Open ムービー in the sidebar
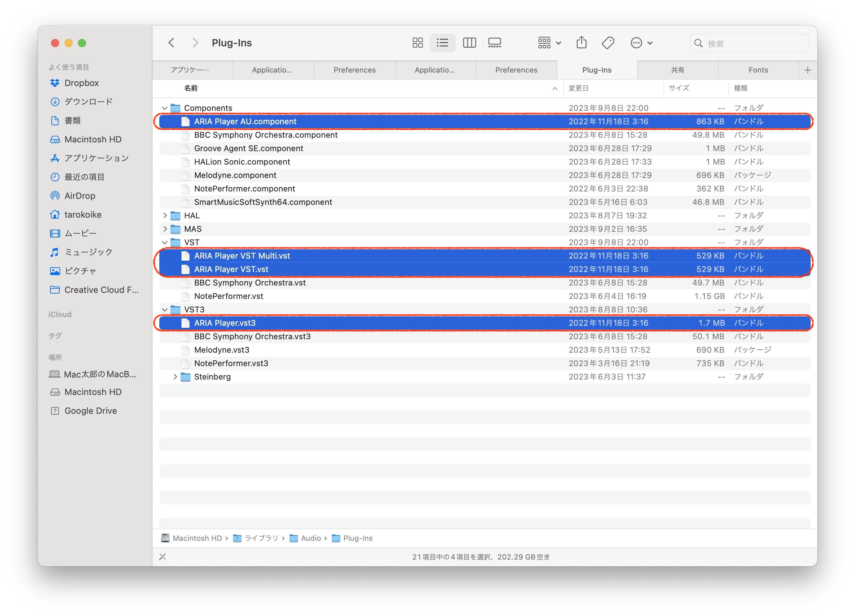Viewport: 855px width, 616px height. point(73,233)
